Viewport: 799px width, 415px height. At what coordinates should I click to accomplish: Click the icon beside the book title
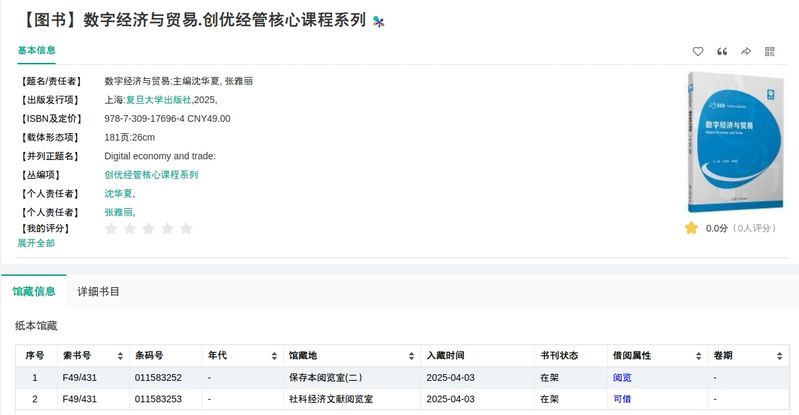pyautogui.click(x=378, y=21)
